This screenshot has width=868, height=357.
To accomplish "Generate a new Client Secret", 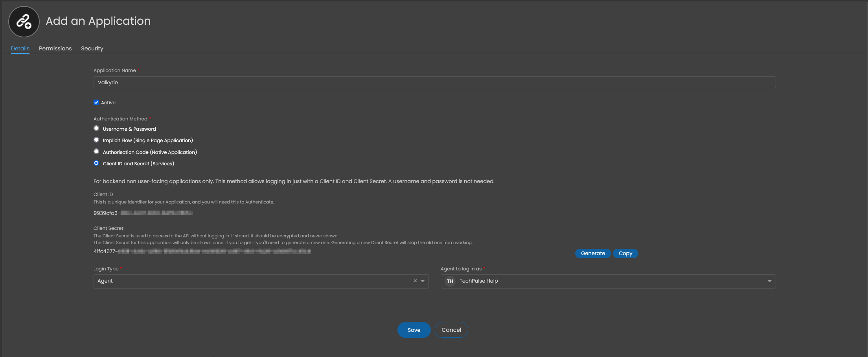I will click(593, 253).
